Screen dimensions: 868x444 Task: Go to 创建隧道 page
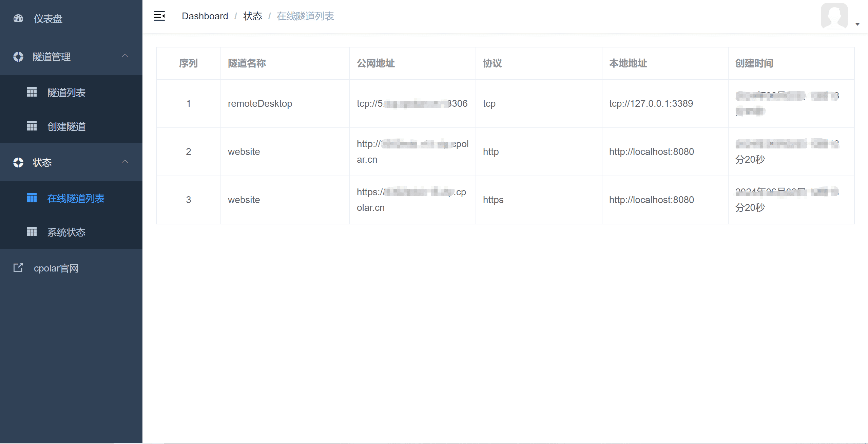[66, 126]
